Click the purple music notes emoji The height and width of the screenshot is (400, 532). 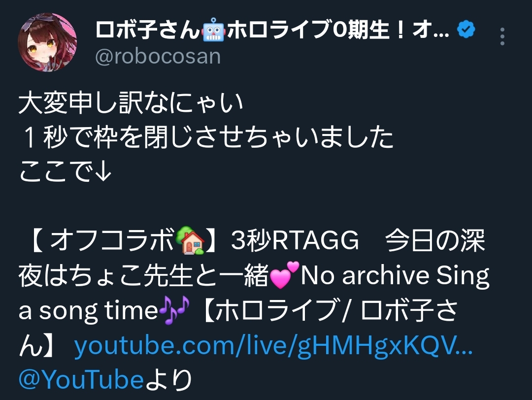pyautogui.click(x=174, y=310)
